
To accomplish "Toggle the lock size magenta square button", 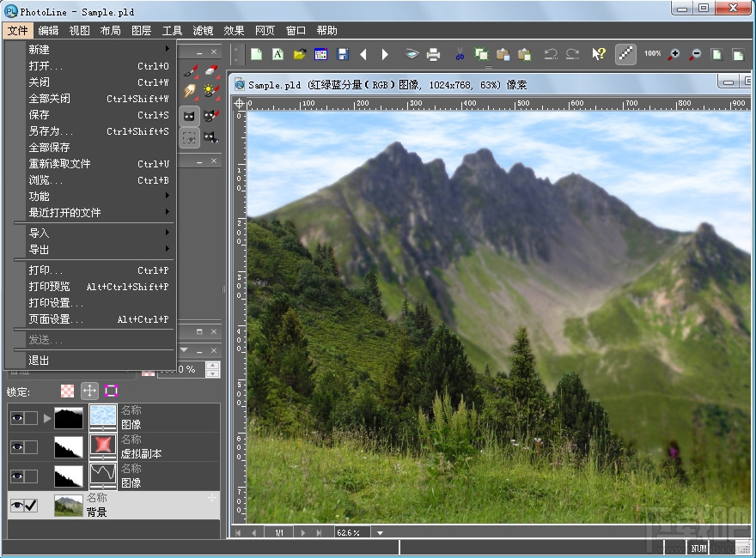I will coord(112,391).
